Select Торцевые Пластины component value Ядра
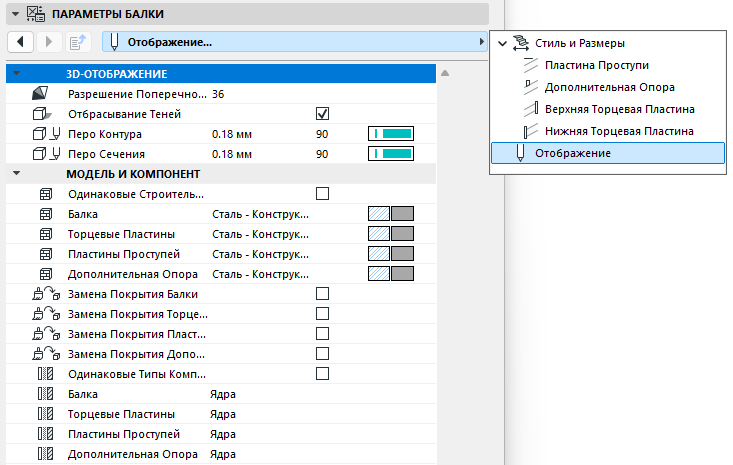733x465 pixels. (223, 415)
